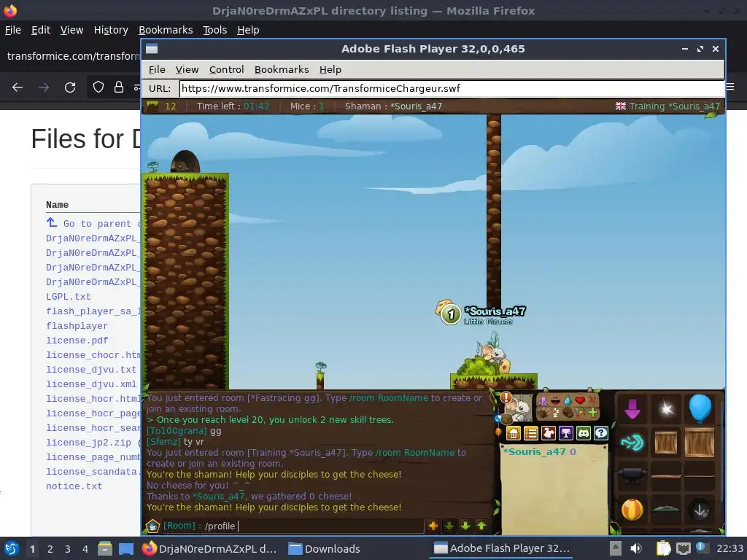Click the sleeping zzz emote
The image size is (747, 560).
click(x=556, y=413)
